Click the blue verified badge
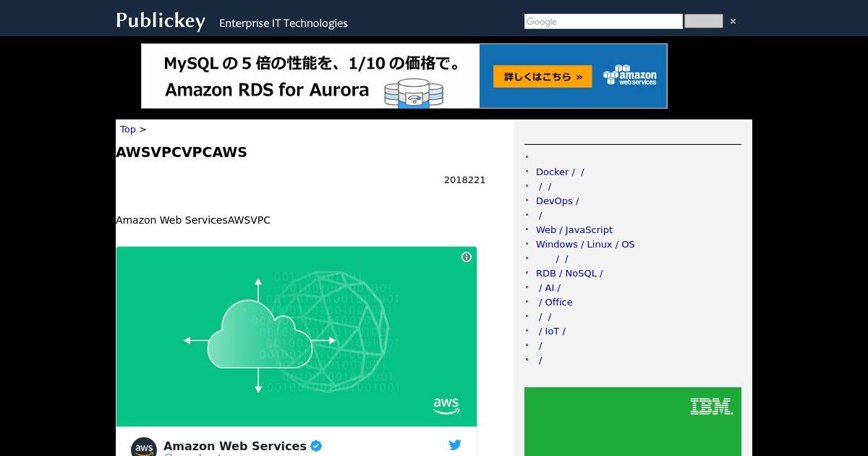The height and width of the screenshot is (456, 868). pyautogui.click(x=316, y=446)
